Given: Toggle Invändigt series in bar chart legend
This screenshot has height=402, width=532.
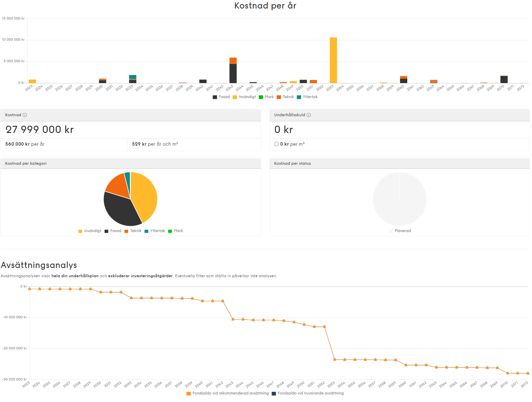Looking at the screenshot, I should tap(244, 97).
